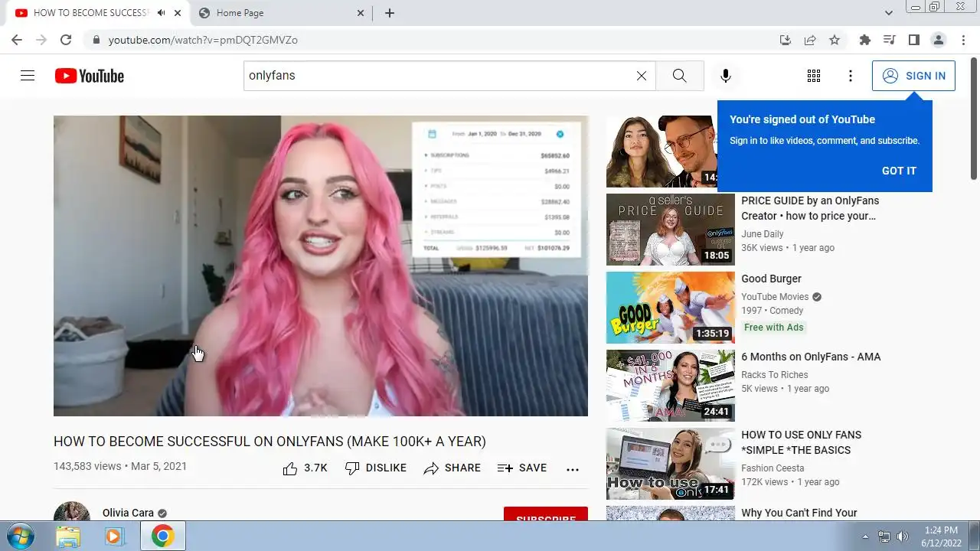This screenshot has width=980, height=551.
Task: Open Windows Explorer from taskbar
Action: (x=68, y=536)
